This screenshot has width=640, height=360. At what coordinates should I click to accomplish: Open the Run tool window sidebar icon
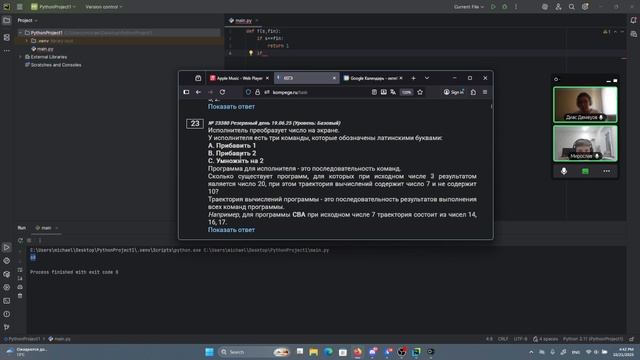(7, 247)
